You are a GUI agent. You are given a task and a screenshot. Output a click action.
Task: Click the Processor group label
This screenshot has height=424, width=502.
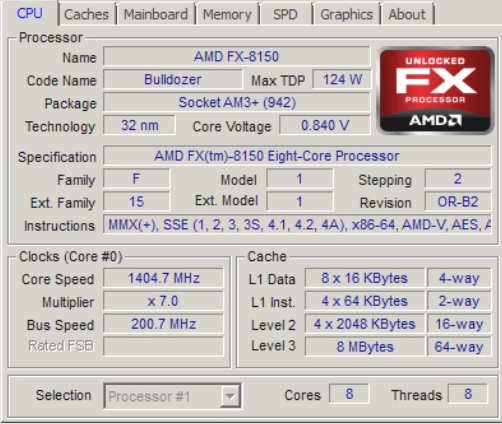[51, 38]
